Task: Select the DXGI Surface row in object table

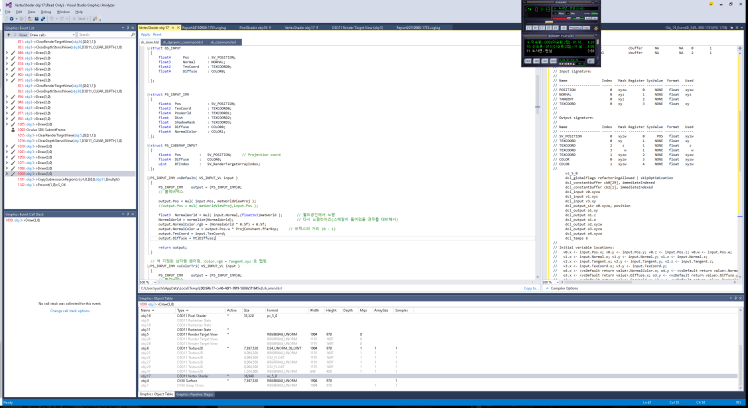Action: [x=438, y=381]
